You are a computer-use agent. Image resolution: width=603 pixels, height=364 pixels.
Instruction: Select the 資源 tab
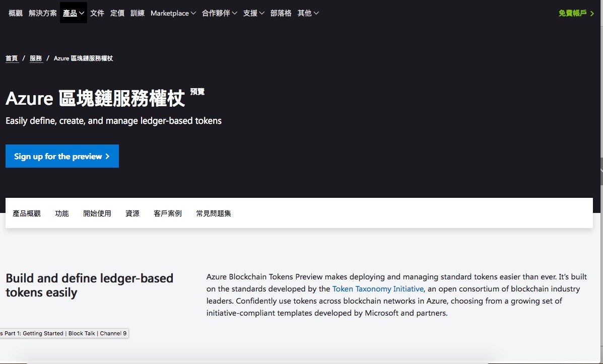point(132,213)
